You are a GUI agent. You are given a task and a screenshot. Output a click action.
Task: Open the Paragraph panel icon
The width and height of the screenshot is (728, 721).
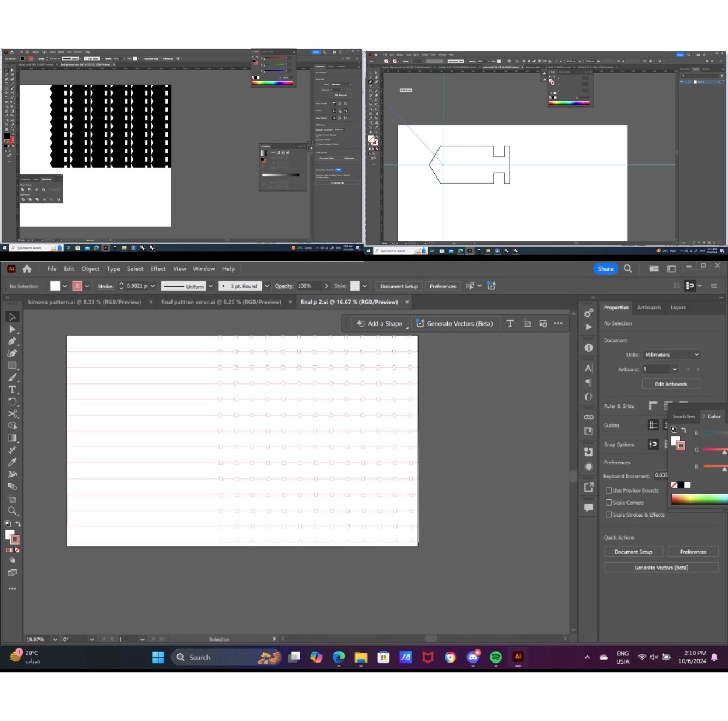589,382
